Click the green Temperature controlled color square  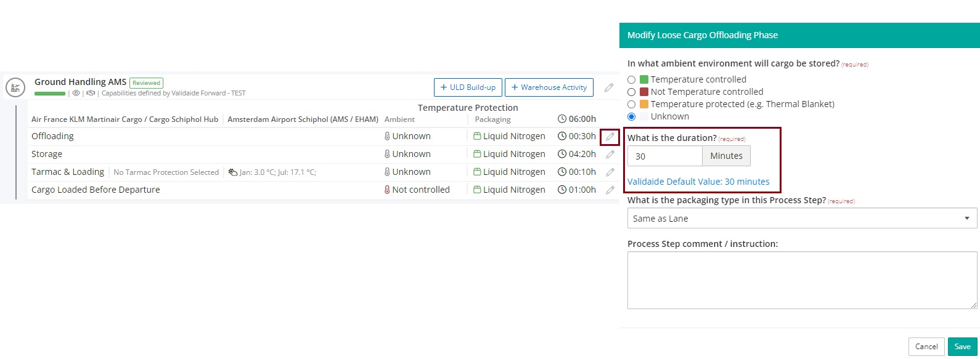[x=644, y=79]
